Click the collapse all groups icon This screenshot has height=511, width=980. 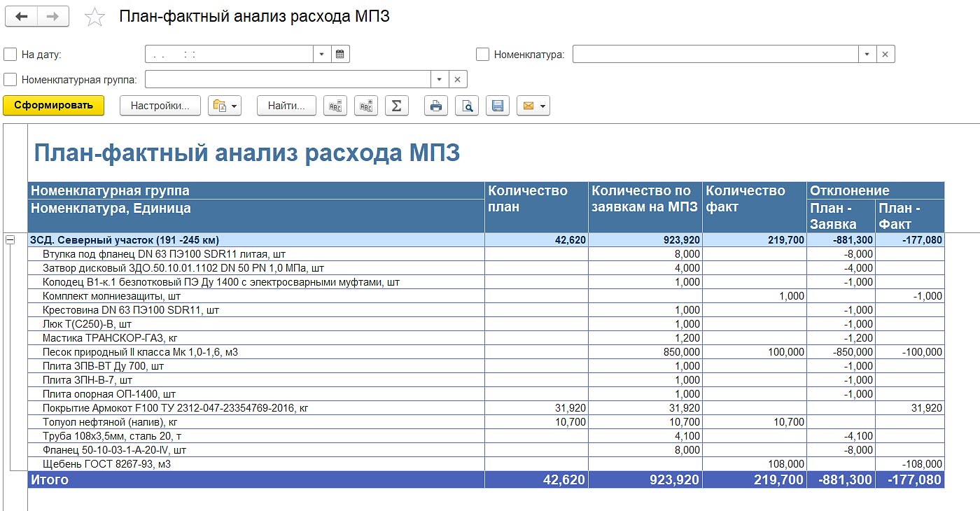335,106
